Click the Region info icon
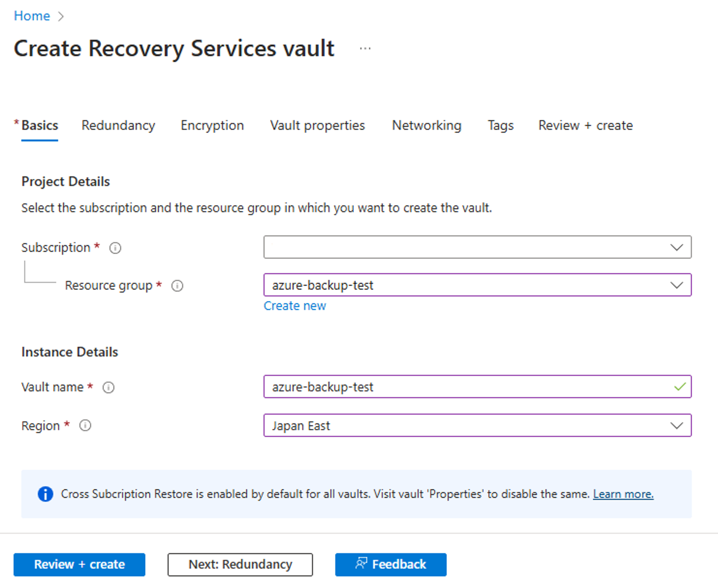Screen dimensions: 718x588 pos(85,426)
